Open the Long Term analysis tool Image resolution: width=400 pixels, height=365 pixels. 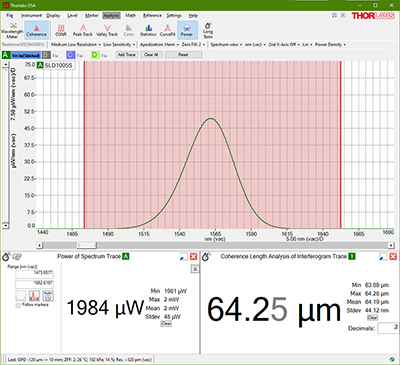(208, 30)
